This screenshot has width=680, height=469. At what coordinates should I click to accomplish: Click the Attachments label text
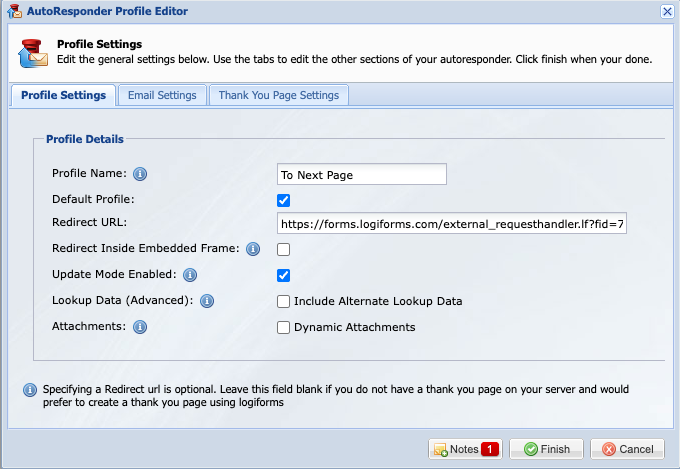[x=89, y=326]
